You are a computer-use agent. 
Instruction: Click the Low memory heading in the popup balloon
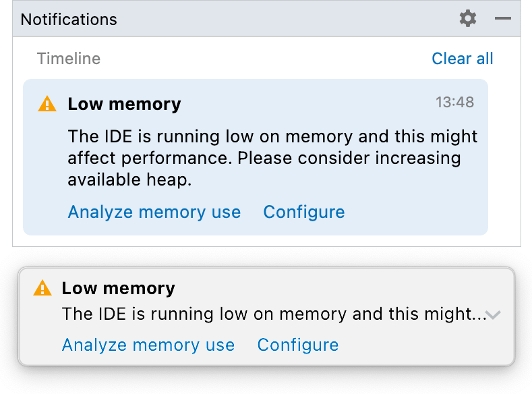click(x=119, y=288)
